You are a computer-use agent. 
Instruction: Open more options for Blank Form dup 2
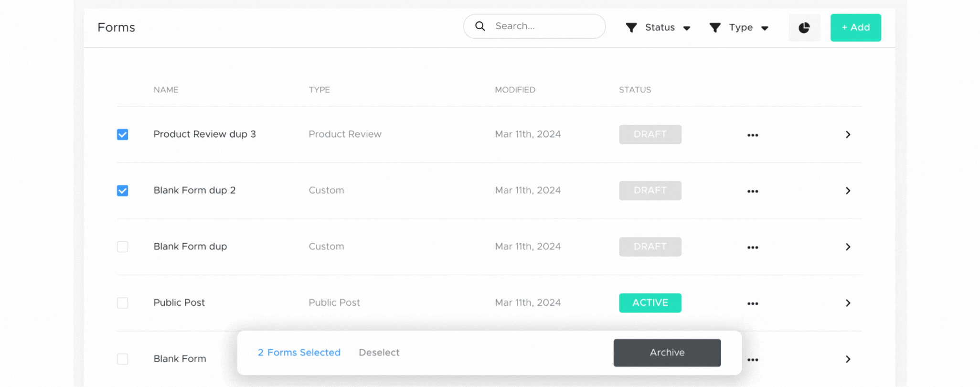753,191
